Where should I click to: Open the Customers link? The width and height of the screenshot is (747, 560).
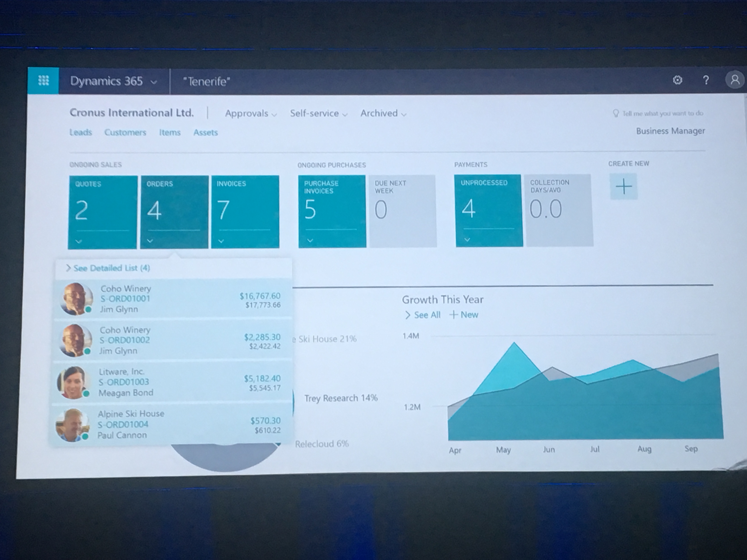[x=125, y=132]
